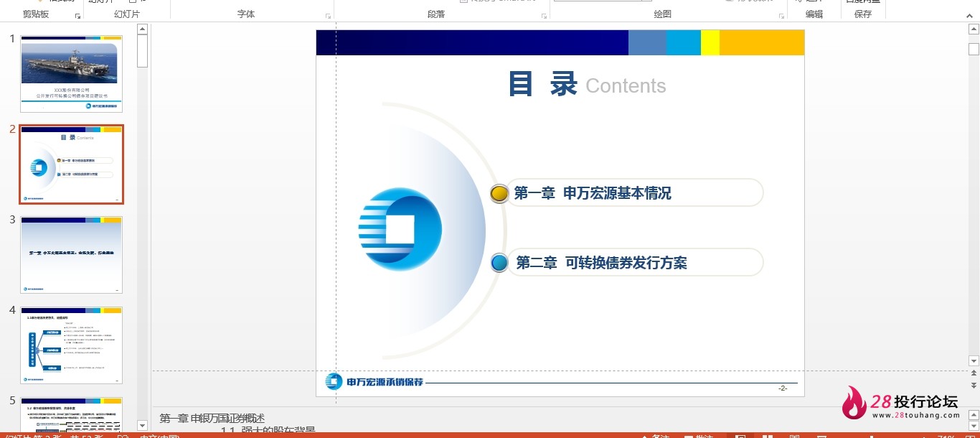980x438 pixels.
Task: Click 第二章 可转换债券发行方案 entry
Action: (x=601, y=263)
